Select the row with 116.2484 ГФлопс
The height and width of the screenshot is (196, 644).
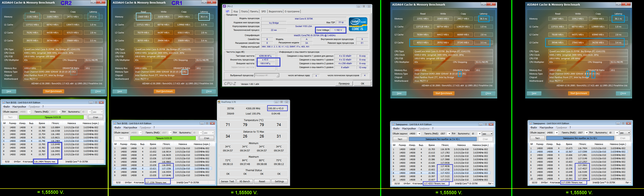pos(52,141)
